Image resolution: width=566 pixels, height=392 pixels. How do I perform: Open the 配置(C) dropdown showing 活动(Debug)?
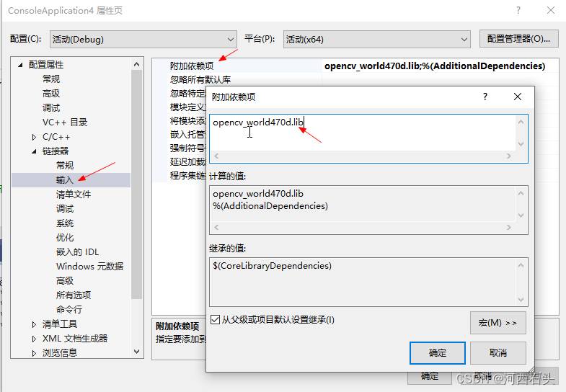143,40
